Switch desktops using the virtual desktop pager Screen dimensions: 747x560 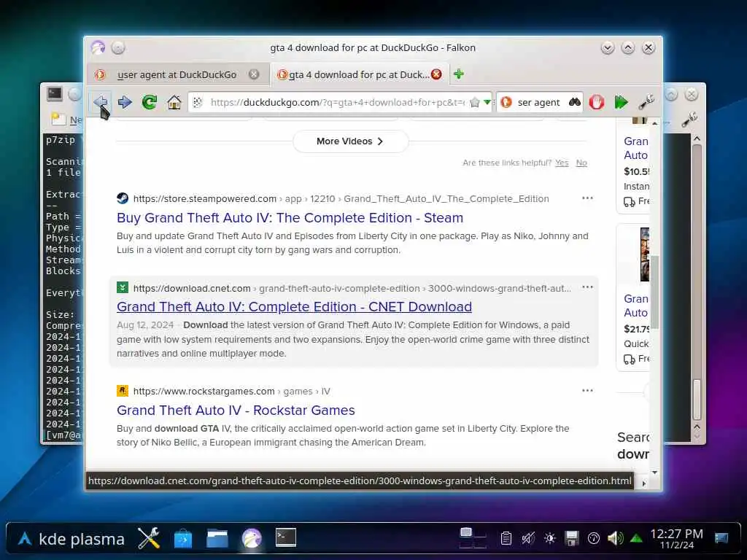[x=473, y=538]
